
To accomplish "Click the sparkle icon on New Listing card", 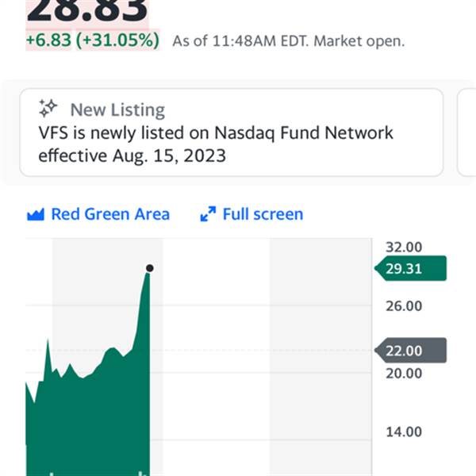I will click(48, 109).
